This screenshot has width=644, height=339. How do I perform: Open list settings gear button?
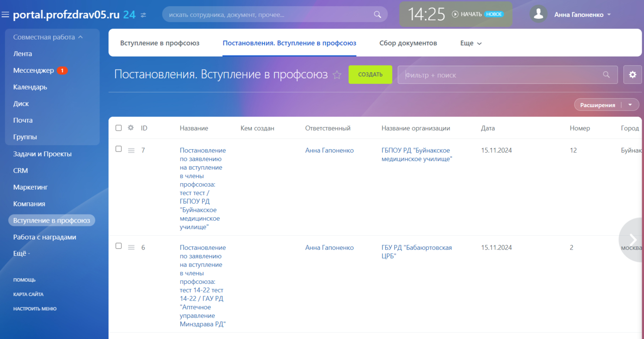click(632, 75)
